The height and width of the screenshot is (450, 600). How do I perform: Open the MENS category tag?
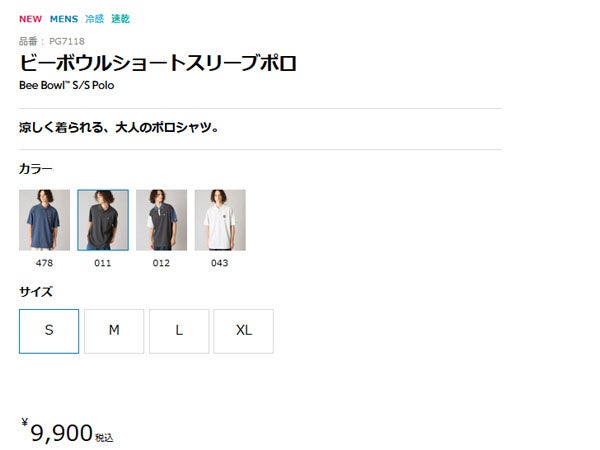coord(64,19)
